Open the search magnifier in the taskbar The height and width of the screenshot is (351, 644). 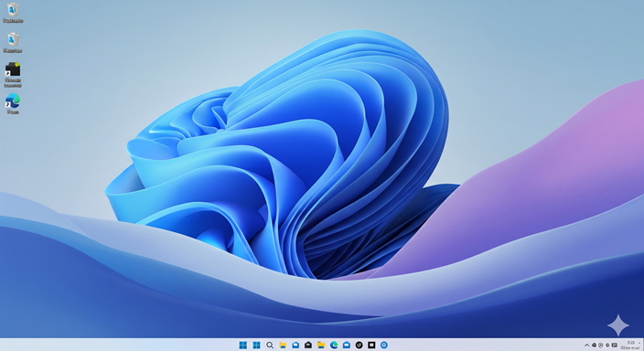pyautogui.click(x=270, y=345)
